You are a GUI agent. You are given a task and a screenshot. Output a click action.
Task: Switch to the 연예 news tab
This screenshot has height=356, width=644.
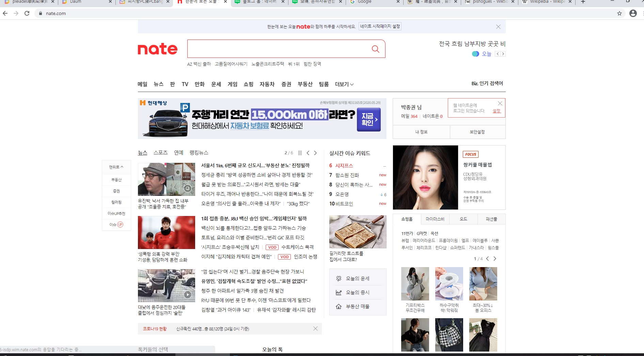(178, 153)
